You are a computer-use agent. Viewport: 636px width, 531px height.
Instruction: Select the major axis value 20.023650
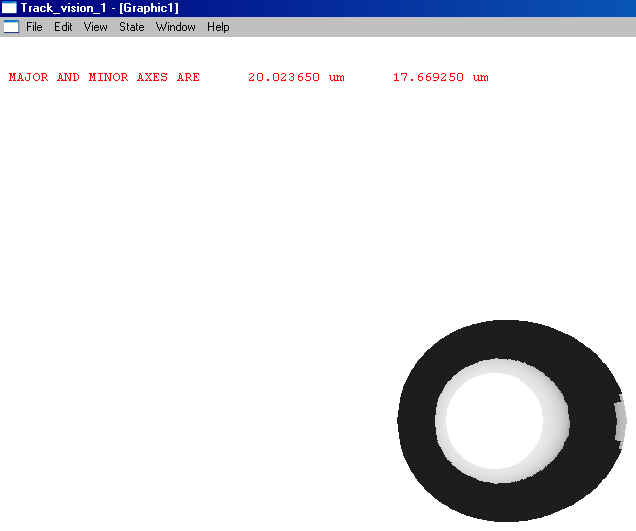(x=284, y=78)
